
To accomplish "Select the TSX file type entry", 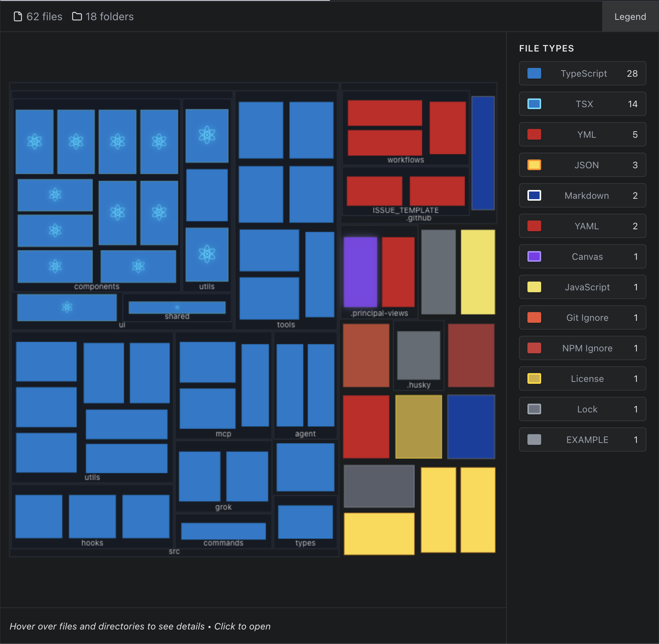I will point(582,104).
